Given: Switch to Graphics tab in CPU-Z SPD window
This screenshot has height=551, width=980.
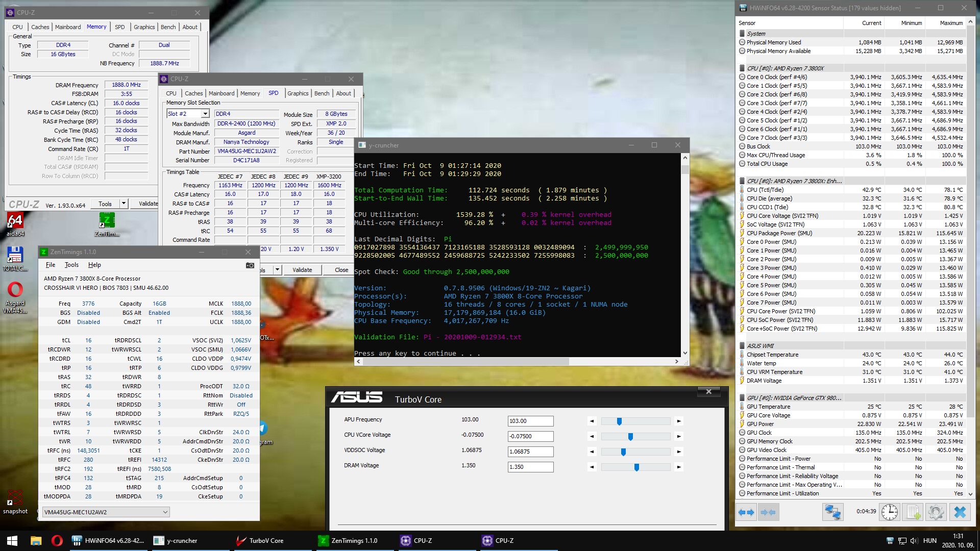Looking at the screenshot, I should 298,93.
